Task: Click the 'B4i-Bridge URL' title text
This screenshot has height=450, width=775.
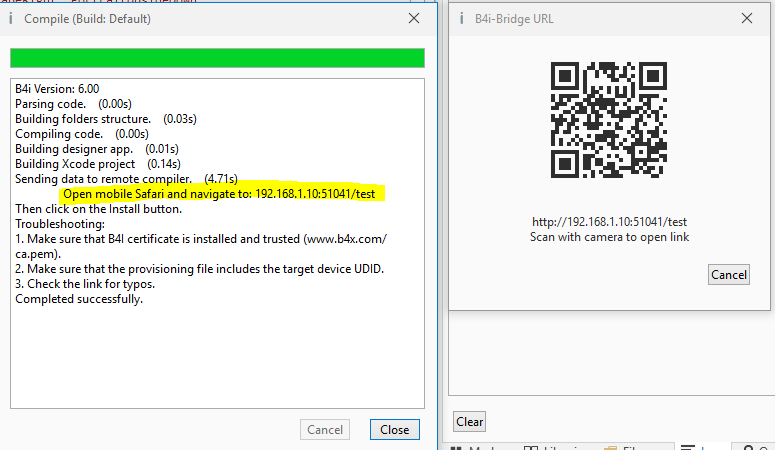Action: click(x=514, y=19)
